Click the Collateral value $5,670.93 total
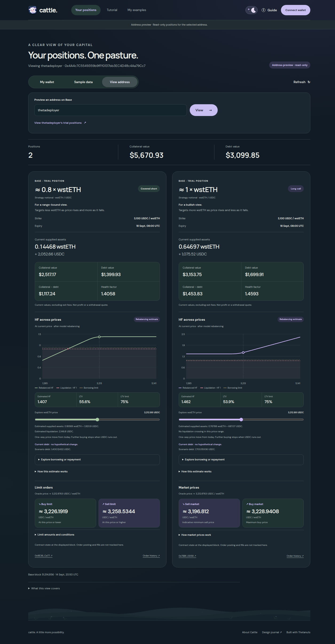335x644 pixels. tap(146, 155)
